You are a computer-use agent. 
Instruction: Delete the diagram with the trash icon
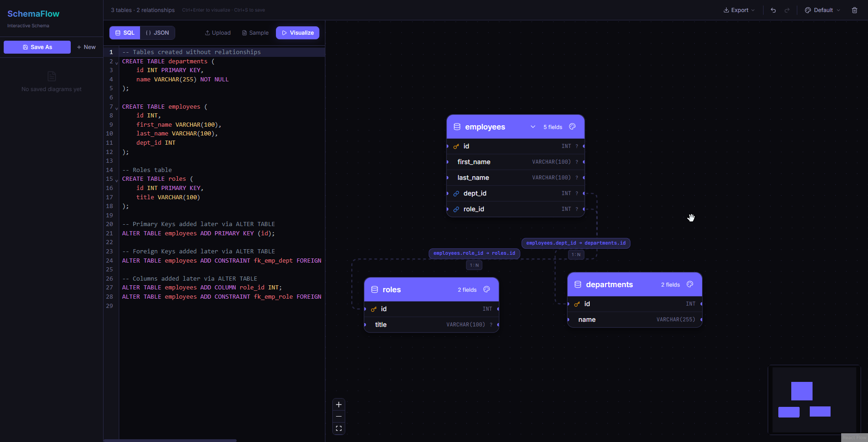point(854,10)
